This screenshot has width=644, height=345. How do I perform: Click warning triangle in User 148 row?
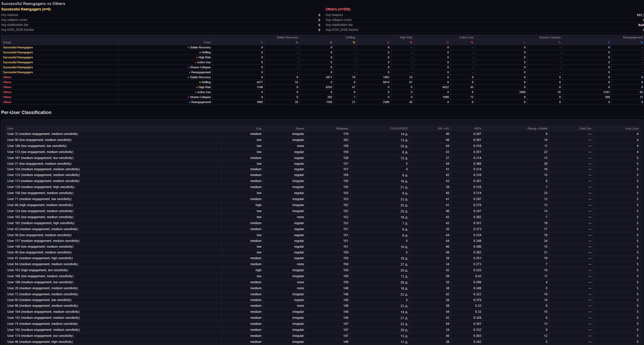coord(406,146)
